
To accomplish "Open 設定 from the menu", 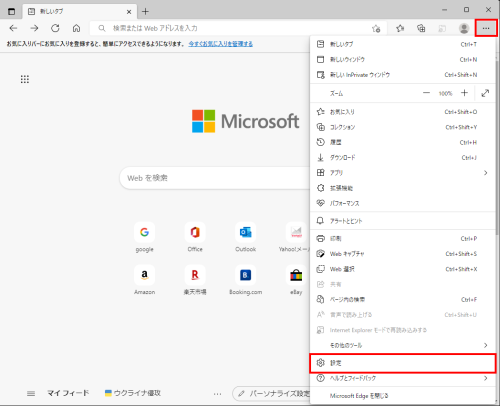I will 402,363.
